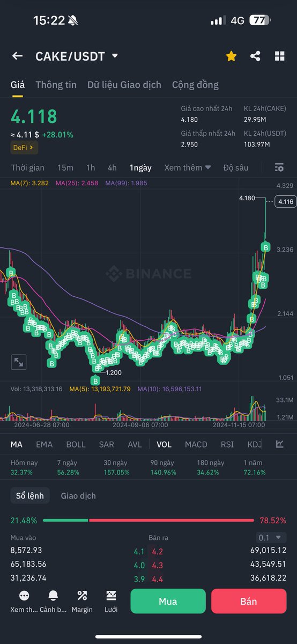Tap the 90 ngày 140.96% performance
The height and width of the screenshot is (644, 297).
(163, 467)
